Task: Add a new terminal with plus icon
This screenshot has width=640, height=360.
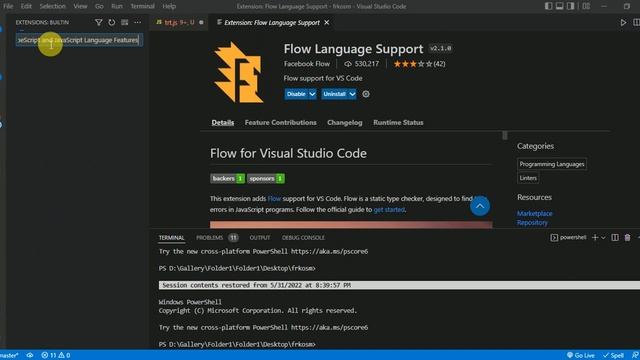Action: click(595, 238)
